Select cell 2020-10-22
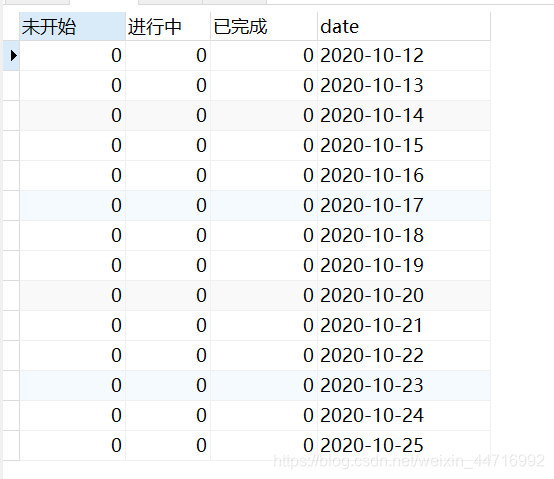This screenshot has width=554, height=479. [x=404, y=356]
